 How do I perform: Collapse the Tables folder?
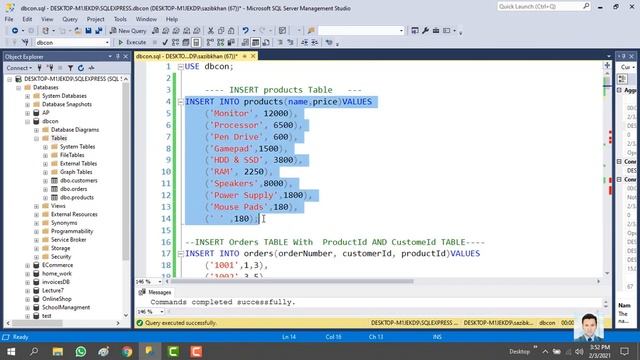[36, 139]
